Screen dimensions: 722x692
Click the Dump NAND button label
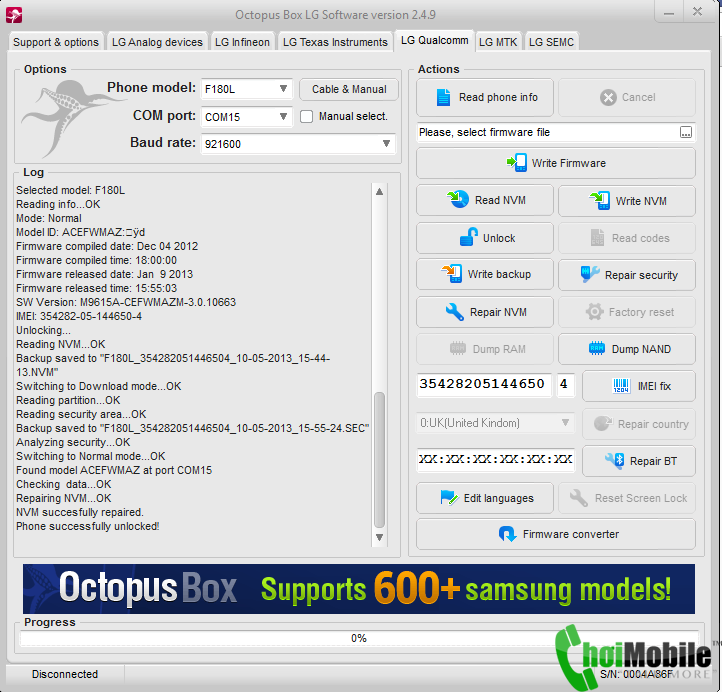[641, 349]
